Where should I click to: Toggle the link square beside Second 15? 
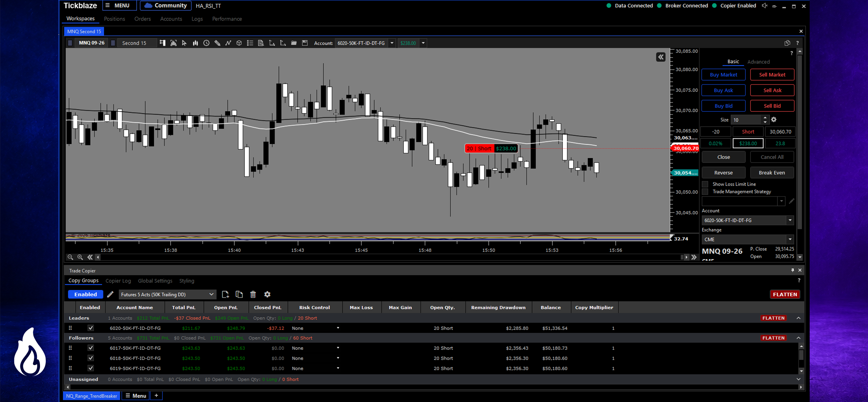pos(113,43)
